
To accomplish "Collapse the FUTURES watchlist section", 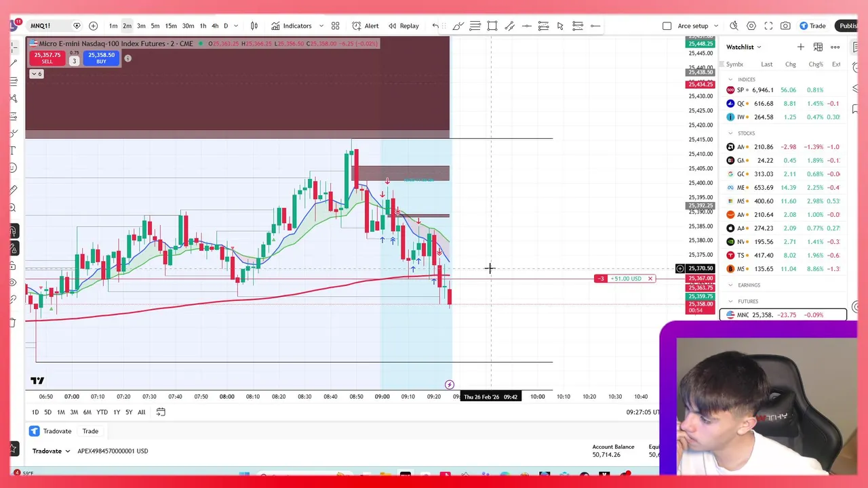I will coord(730,302).
